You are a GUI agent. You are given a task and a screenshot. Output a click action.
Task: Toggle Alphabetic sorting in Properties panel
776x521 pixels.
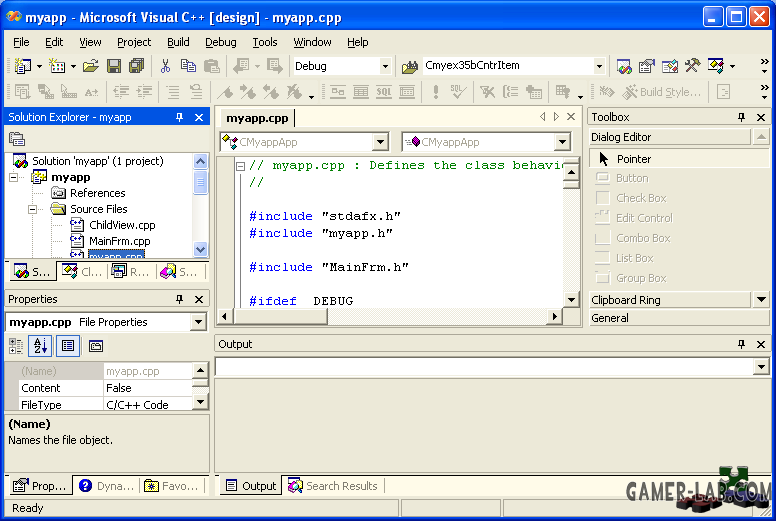click(x=41, y=346)
